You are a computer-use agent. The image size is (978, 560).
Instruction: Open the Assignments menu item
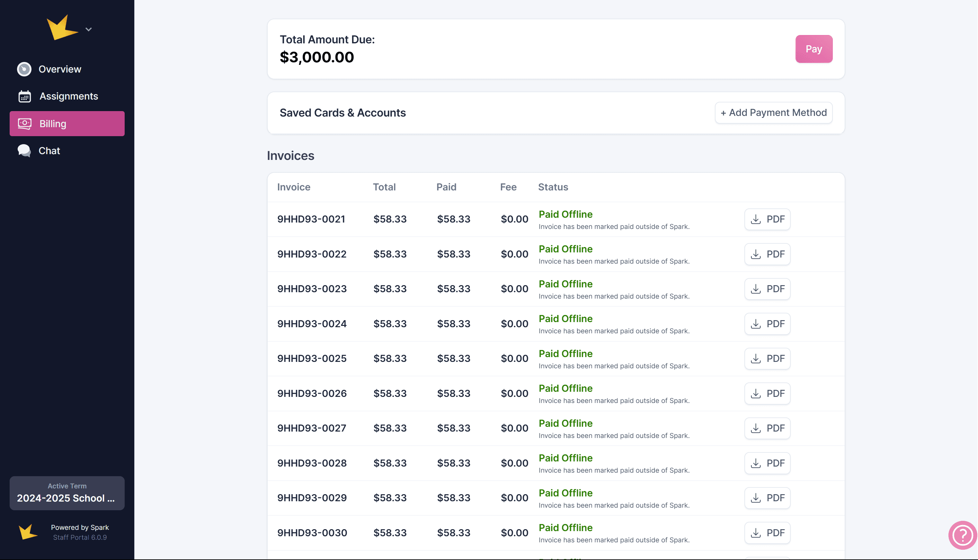click(x=68, y=96)
